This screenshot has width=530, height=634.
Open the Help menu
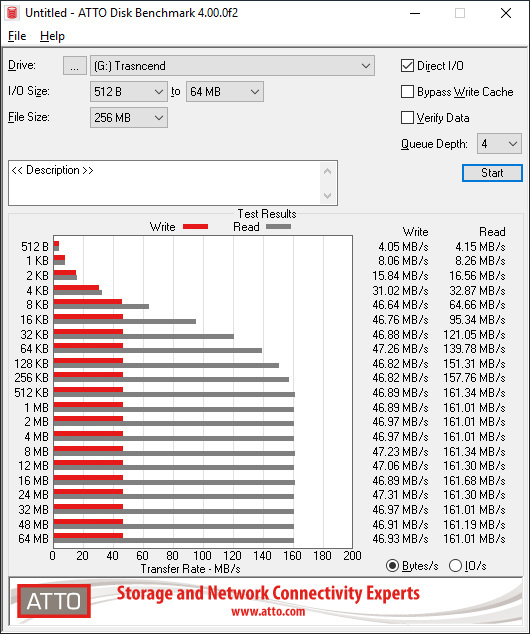point(52,36)
